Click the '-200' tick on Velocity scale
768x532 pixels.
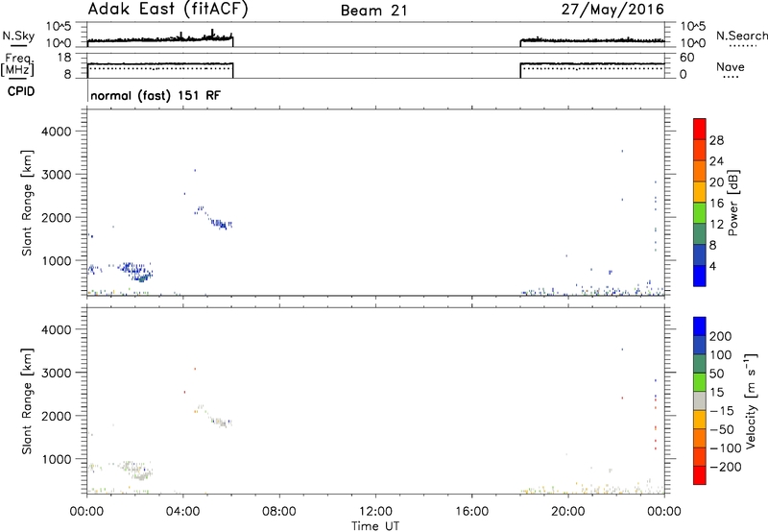click(x=726, y=467)
